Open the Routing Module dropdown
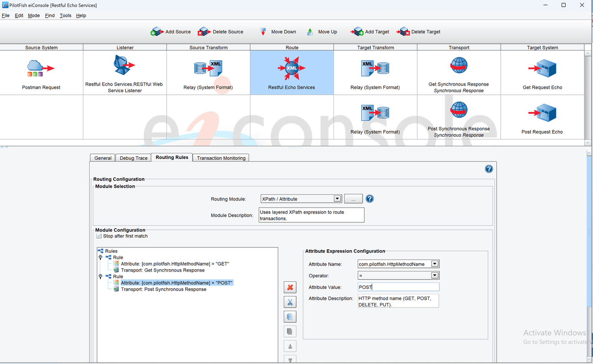 337,199
